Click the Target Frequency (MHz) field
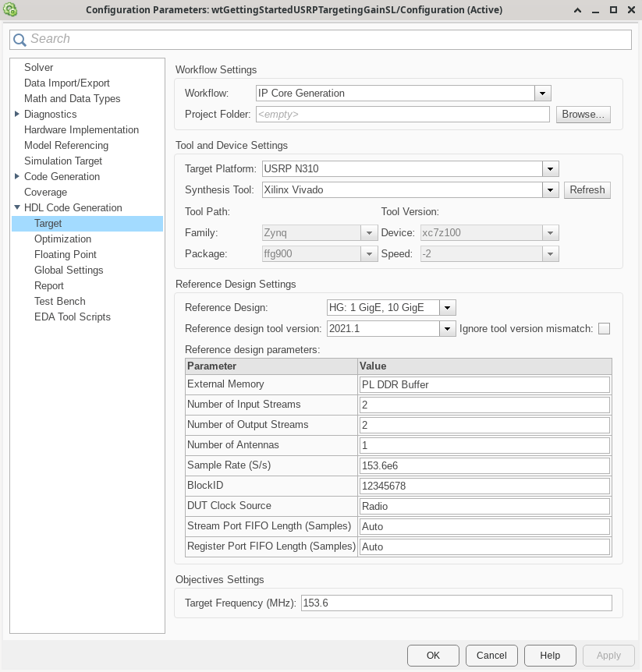Screen dimensions: 642x672 point(456,603)
